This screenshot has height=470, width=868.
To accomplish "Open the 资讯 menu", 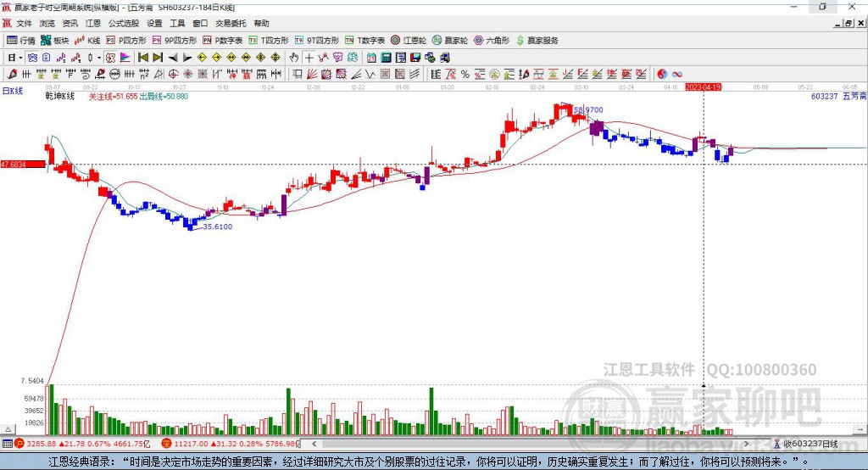I will 70,23.
